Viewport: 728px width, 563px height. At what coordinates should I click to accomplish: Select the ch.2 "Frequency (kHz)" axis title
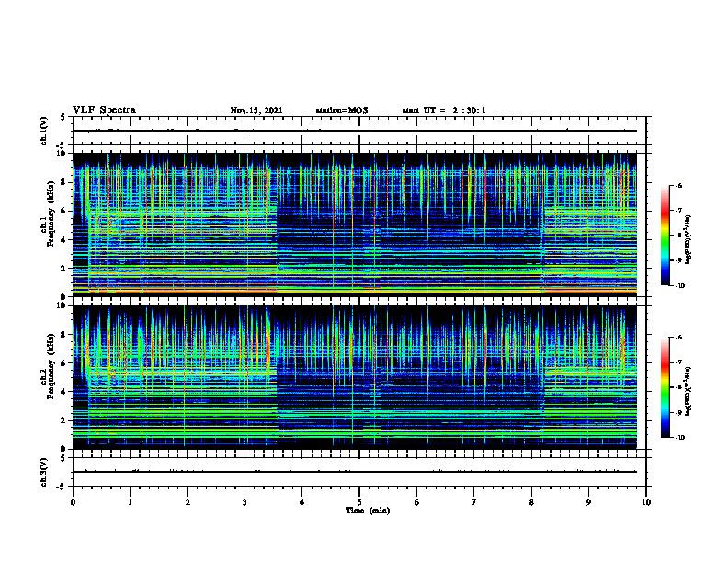pyautogui.click(x=51, y=366)
